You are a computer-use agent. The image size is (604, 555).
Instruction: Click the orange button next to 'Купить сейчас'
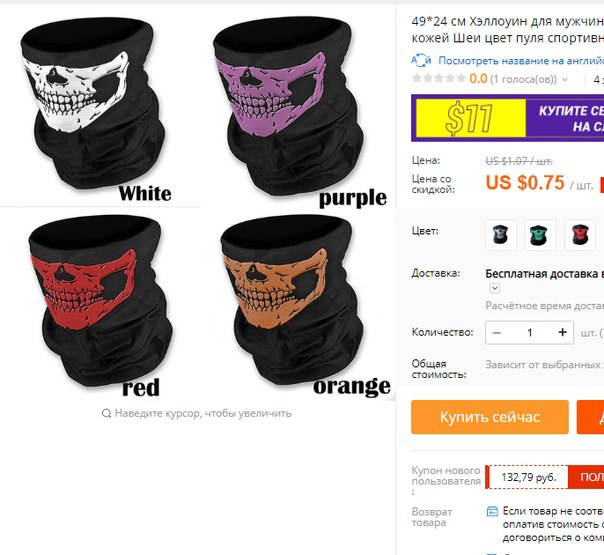point(590,417)
